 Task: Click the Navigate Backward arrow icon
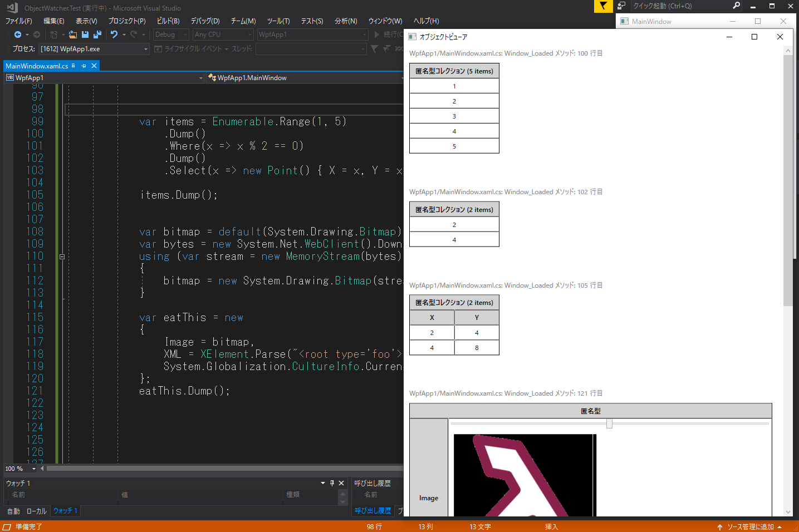point(18,35)
